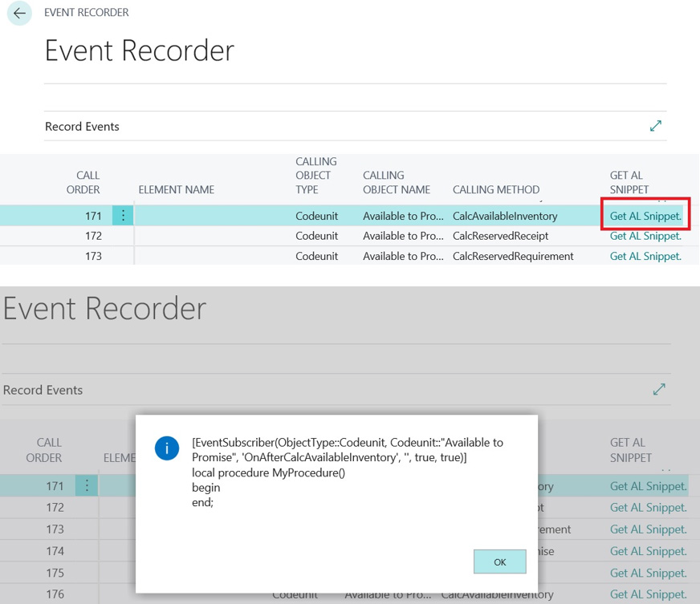The image size is (700, 604).
Task: Select call order 176 in lower table
Action: tap(55, 594)
